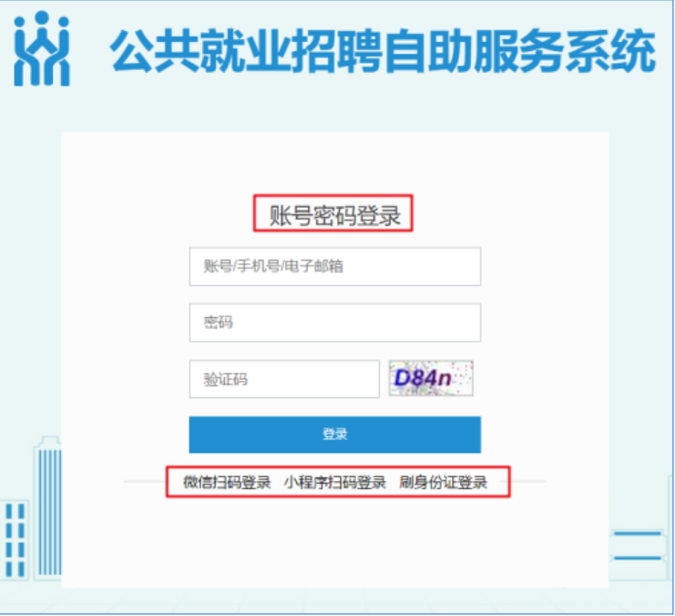Focus the 验证码 input box
This screenshot has height=616, width=675.
point(284,379)
